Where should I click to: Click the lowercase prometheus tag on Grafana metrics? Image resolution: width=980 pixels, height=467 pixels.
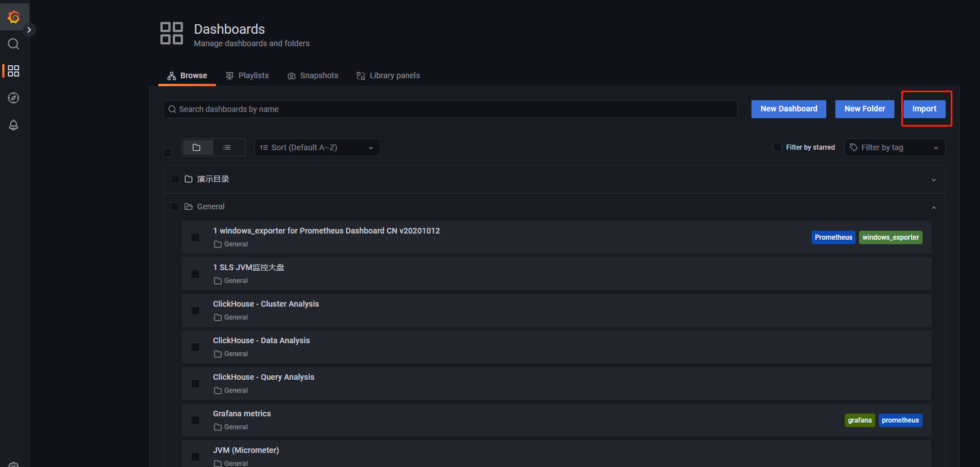[900, 420]
